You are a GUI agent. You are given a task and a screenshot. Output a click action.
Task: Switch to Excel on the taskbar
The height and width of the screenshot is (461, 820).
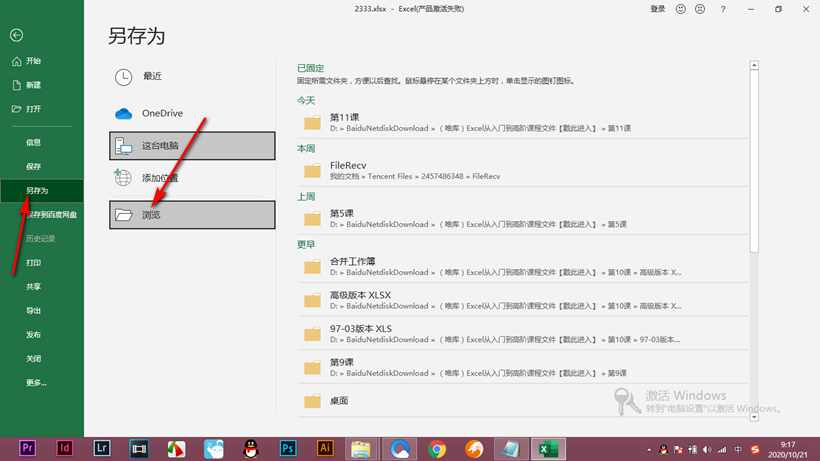[x=548, y=449]
